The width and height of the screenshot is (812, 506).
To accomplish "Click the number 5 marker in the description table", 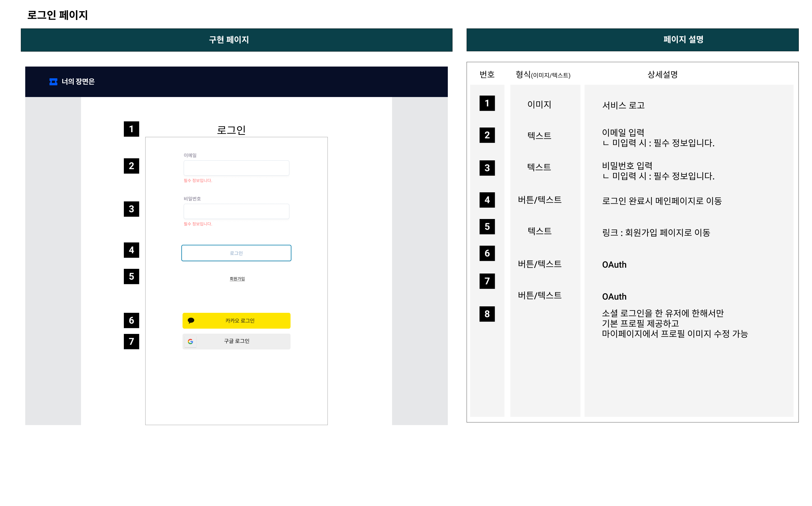I will (x=487, y=227).
